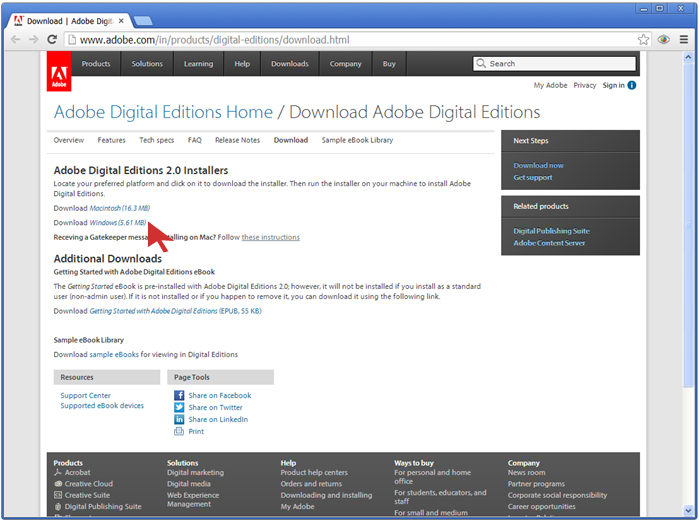Screen dimensions: 700x521
Task: Click the Sign in info icon
Action: tap(632, 86)
